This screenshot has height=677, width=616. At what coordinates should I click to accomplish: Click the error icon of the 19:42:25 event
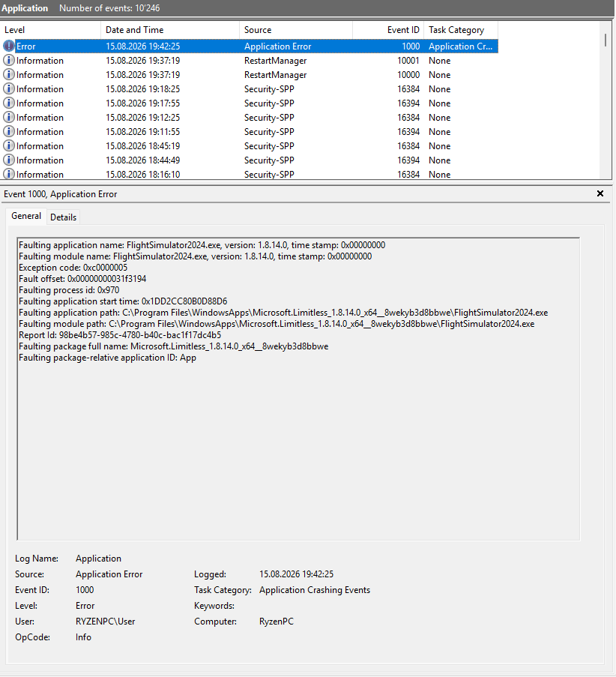coord(9,46)
